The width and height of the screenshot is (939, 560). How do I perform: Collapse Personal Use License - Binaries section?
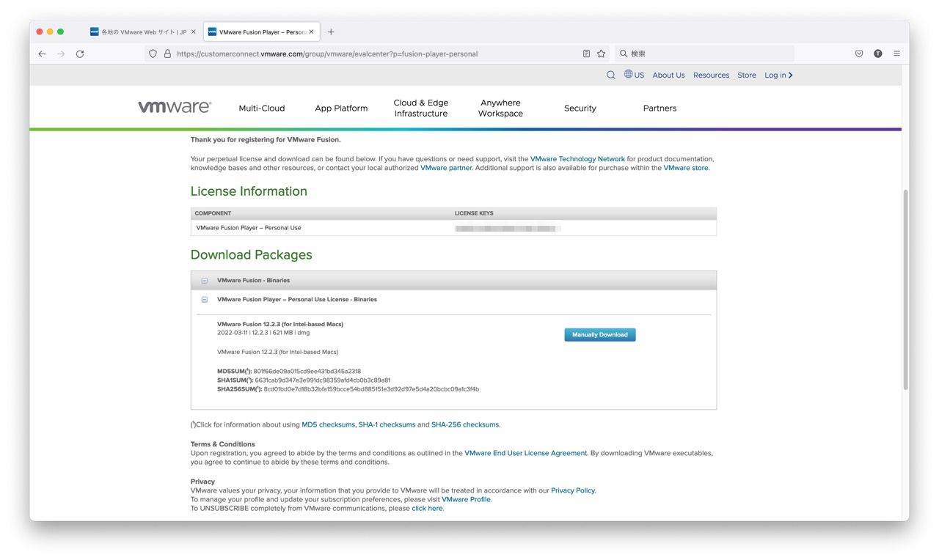click(x=205, y=300)
